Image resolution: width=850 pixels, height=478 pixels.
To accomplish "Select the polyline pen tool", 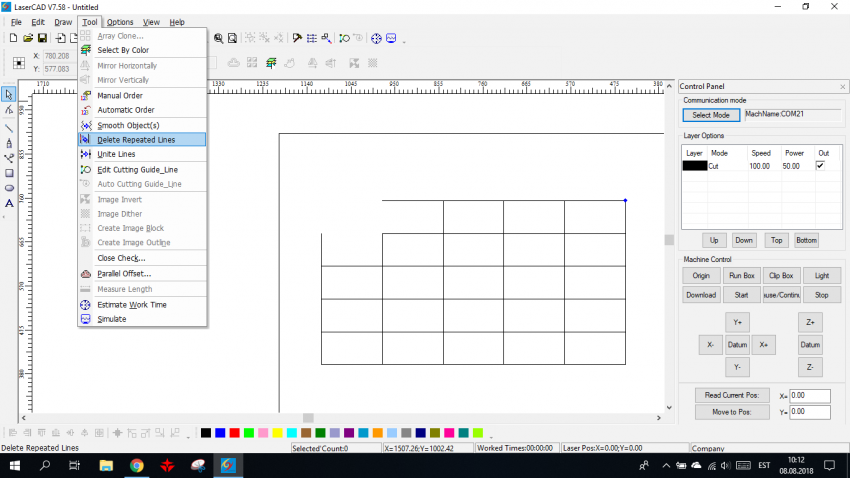I will coord(9,143).
